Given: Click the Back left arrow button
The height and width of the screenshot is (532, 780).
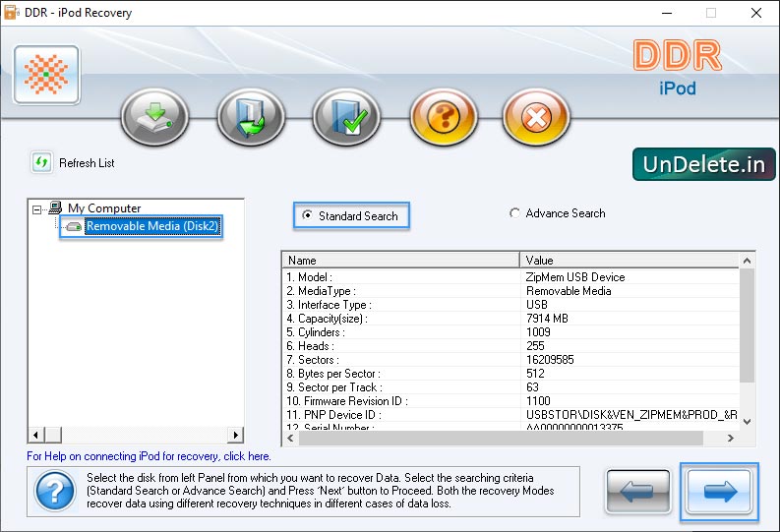Looking at the screenshot, I should [638, 492].
